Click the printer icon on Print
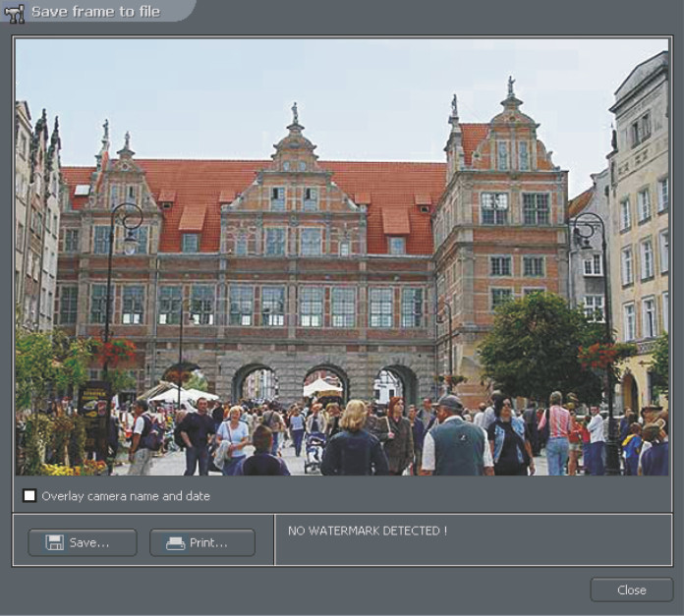Viewport: 684px width, 616px height. tap(176, 542)
